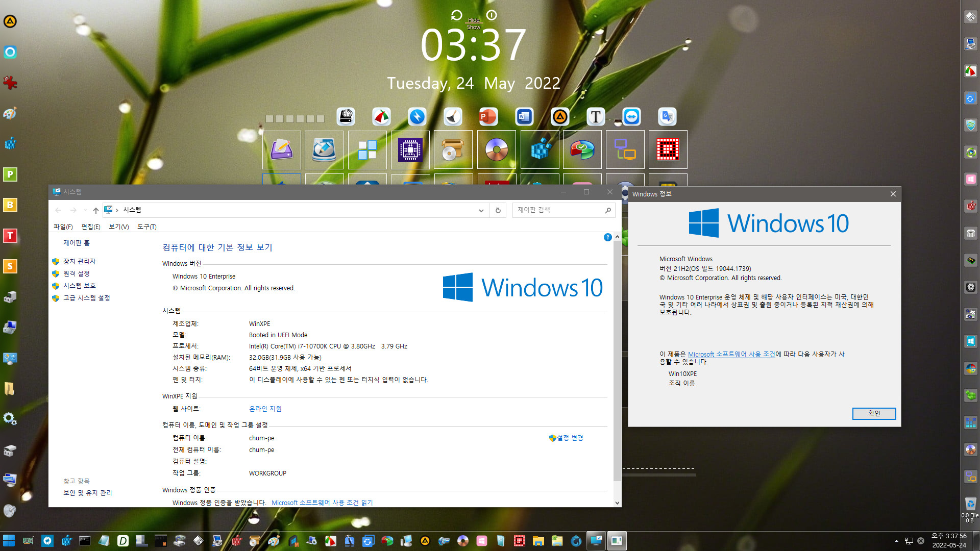
Task: Open the red pixel-grid icon tile
Action: pyautogui.click(x=668, y=149)
